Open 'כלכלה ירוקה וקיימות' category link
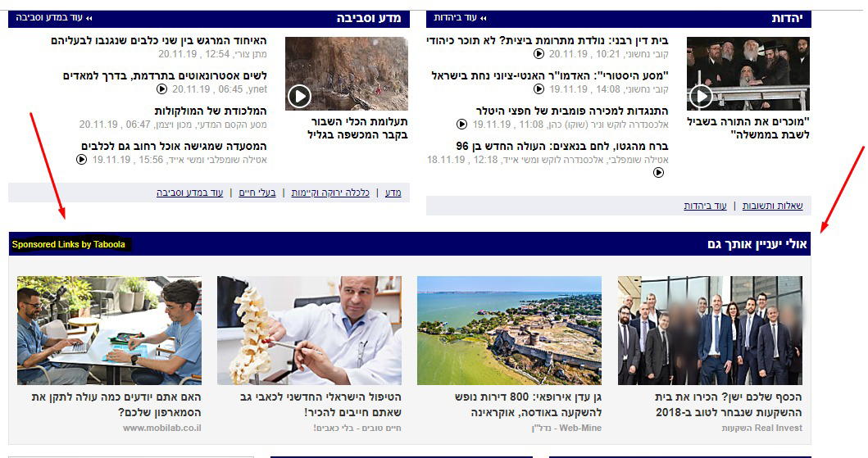The height and width of the screenshot is (458, 868). tap(330, 193)
